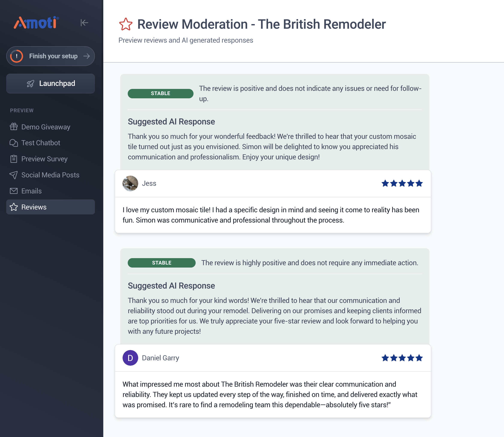Click the Test Chatbot chat bubble icon
504x437 pixels.
pyautogui.click(x=14, y=143)
